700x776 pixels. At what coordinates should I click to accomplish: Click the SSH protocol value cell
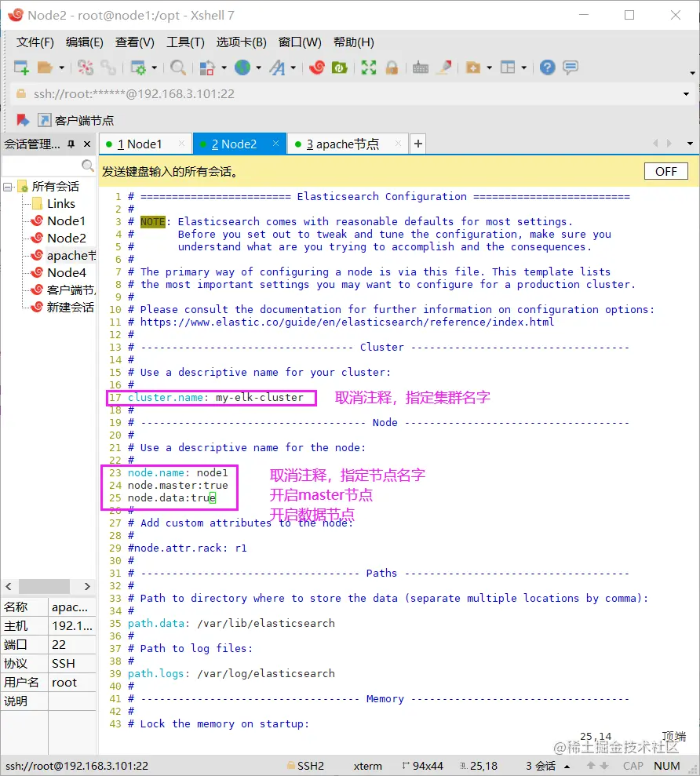pos(71,664)
